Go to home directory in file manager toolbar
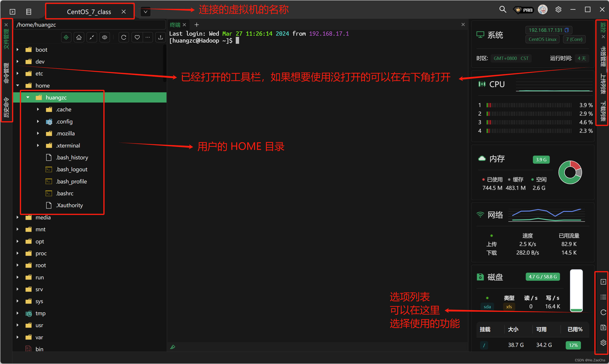The height and width of the screenshot is (364, 609). click(x=79, y=37)
